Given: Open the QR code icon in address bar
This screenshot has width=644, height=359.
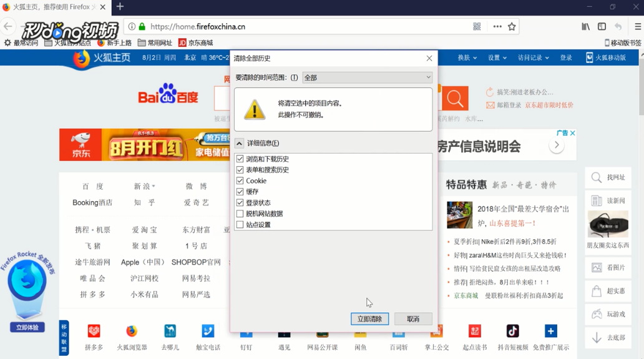Looking at the screenshot, I should pyautogui.click(x=477, y=27).
